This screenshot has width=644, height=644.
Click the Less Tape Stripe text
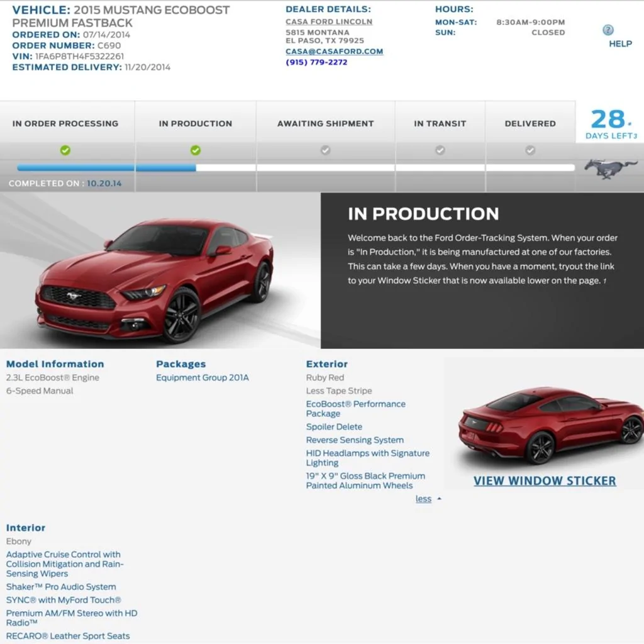(339, 391)
